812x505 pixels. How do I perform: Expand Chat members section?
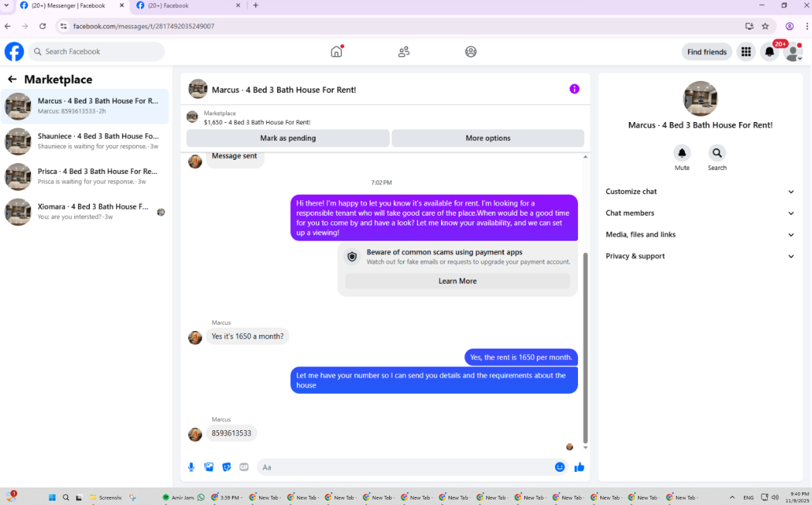tap(700, 213)
